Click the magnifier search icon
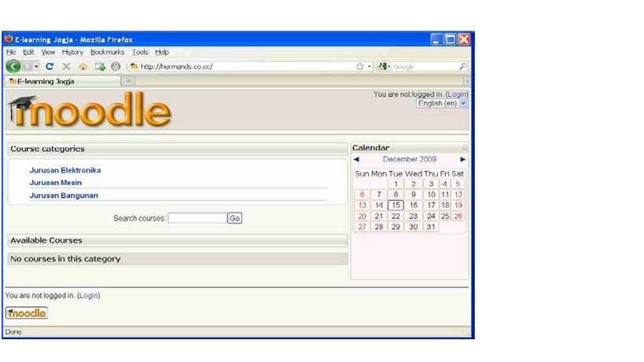Image resolution: width=644 pixels, height=362 pixels. (462, 66)
